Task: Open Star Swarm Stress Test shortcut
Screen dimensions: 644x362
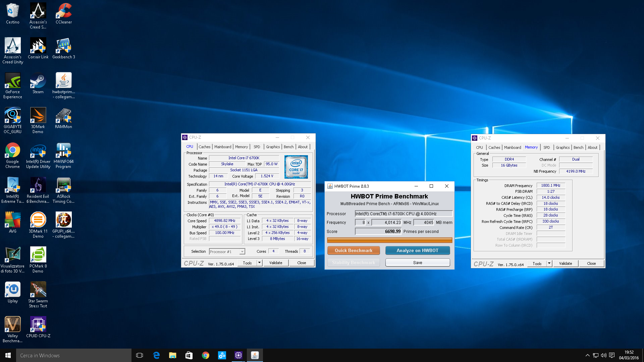Action: pyautogui.click(x=38, y=295)
